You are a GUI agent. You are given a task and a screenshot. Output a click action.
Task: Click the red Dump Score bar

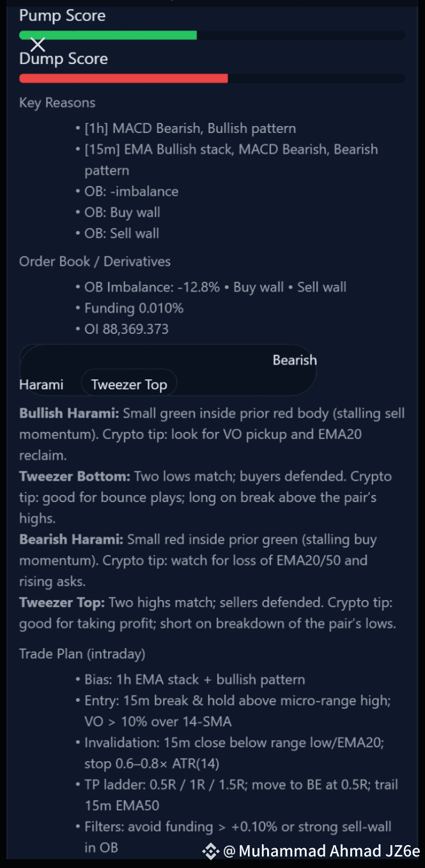pos(123,79)
